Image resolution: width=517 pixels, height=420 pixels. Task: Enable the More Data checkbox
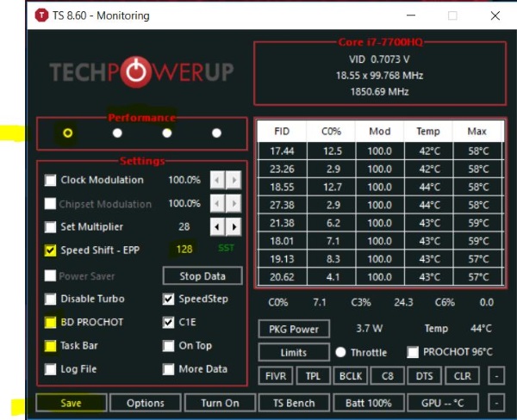tap(169, 369)
